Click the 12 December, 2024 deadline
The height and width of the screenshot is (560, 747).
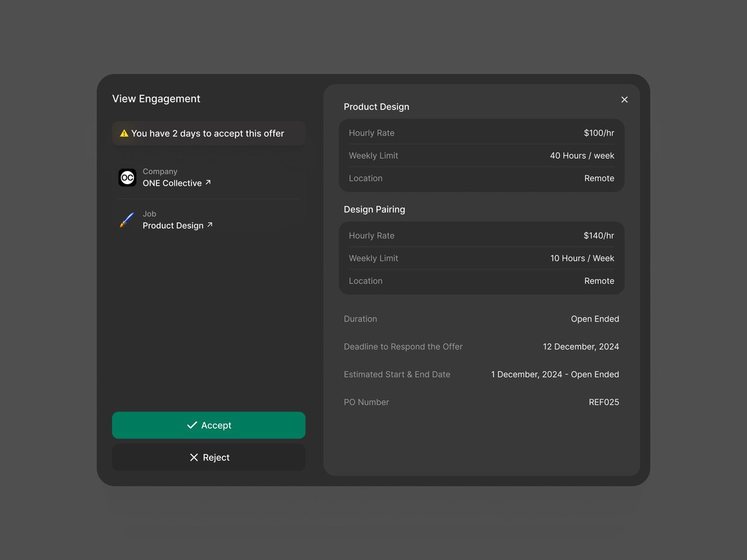pos(581,347)
